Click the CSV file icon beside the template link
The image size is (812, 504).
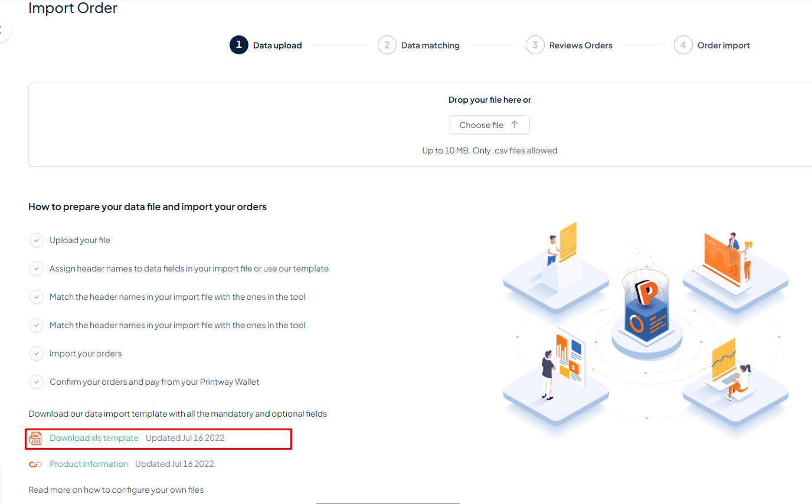[35, 438]
